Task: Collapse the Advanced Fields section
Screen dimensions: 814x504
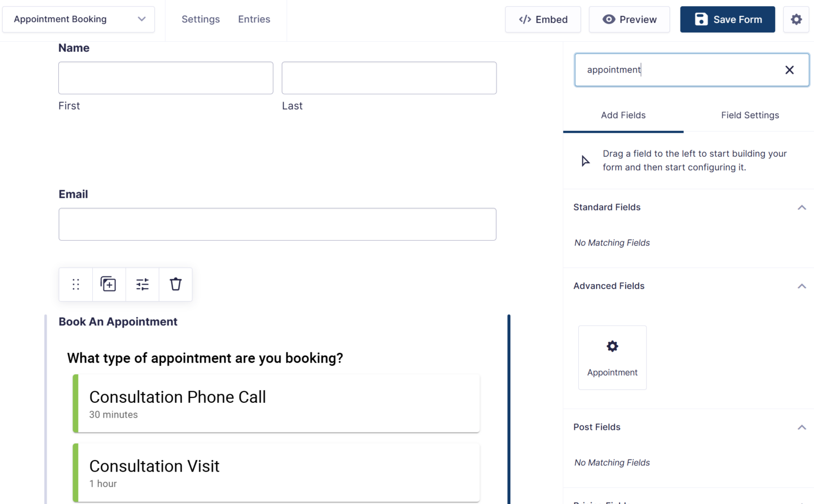Action: 802,286
